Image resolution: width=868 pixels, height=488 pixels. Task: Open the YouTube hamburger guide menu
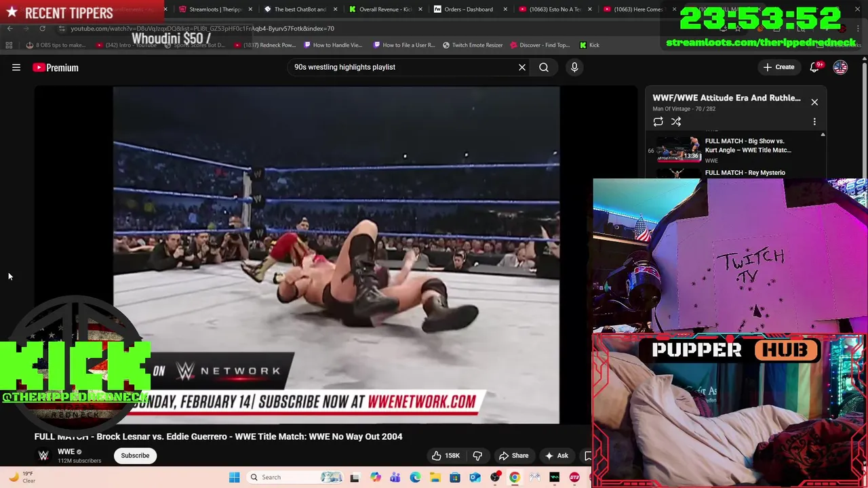pos(16,67)
